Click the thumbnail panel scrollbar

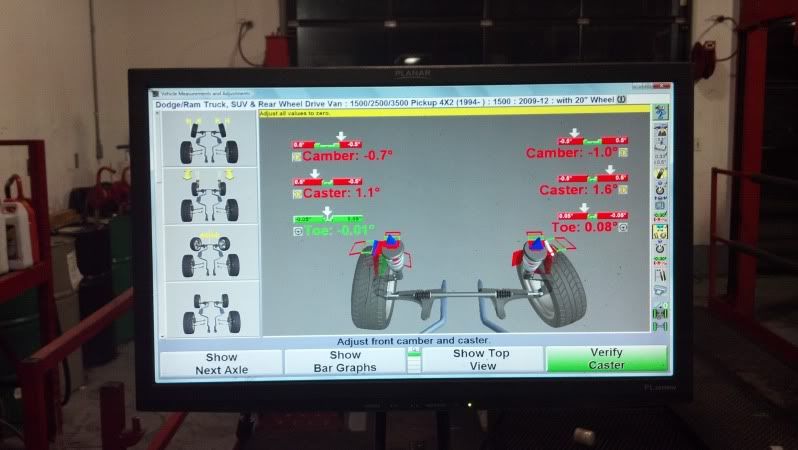tap(158, 224)
